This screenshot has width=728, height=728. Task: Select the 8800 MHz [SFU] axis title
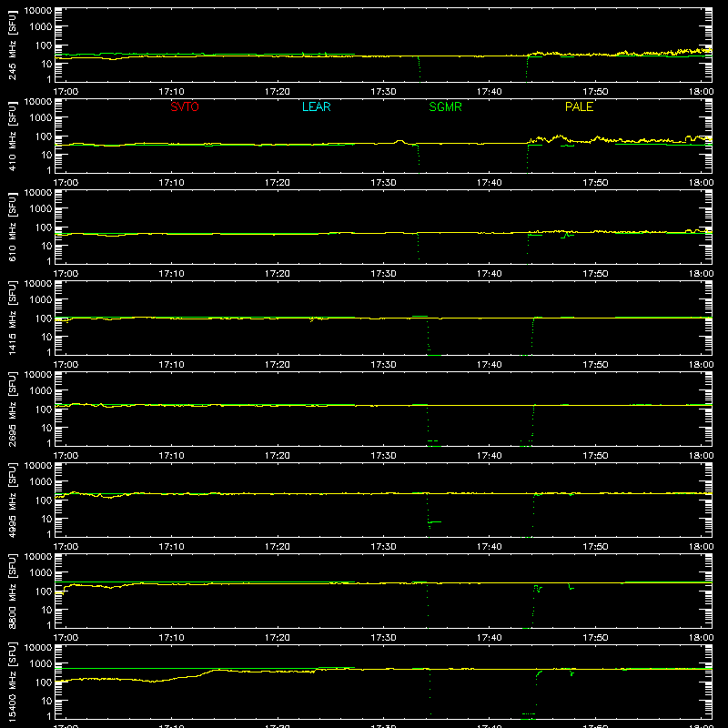pyautogui.click(x=13, y=591)
